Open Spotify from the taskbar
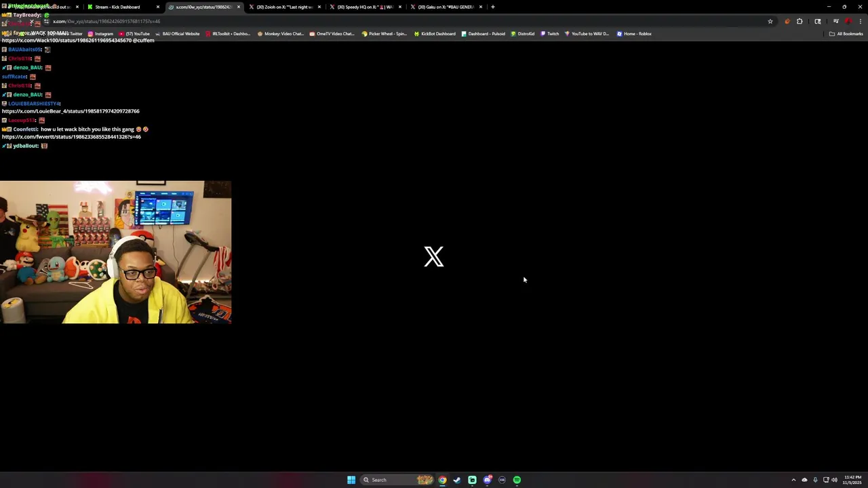This screenshot has height=488, width=868. tap(517, 480)
